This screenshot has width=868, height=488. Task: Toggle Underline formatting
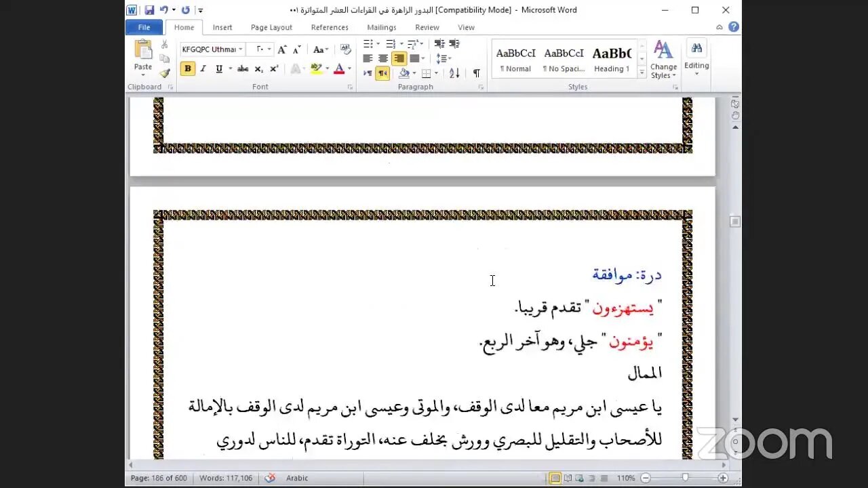(x=218, y=68)
